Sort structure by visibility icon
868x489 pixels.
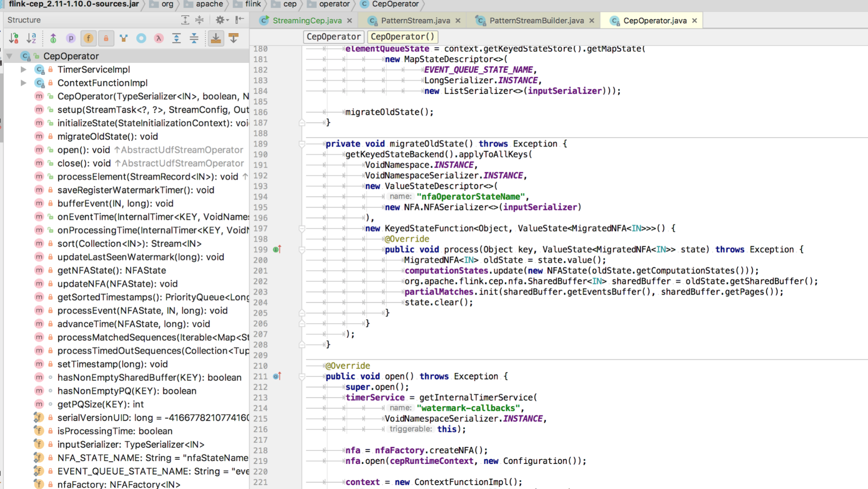[x=14, y=39]
